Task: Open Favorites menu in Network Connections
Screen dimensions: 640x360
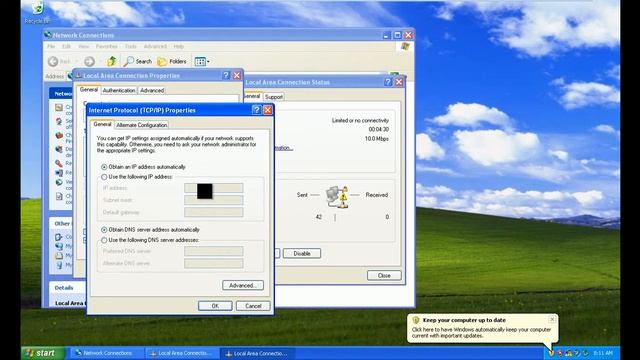Action: point(107,47)
